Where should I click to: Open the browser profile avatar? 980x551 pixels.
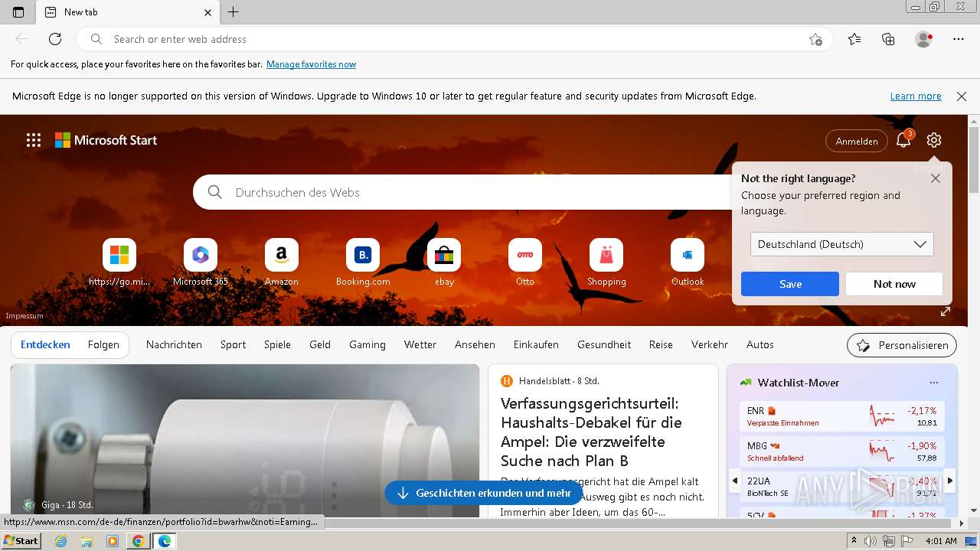(x=924, y=39)
